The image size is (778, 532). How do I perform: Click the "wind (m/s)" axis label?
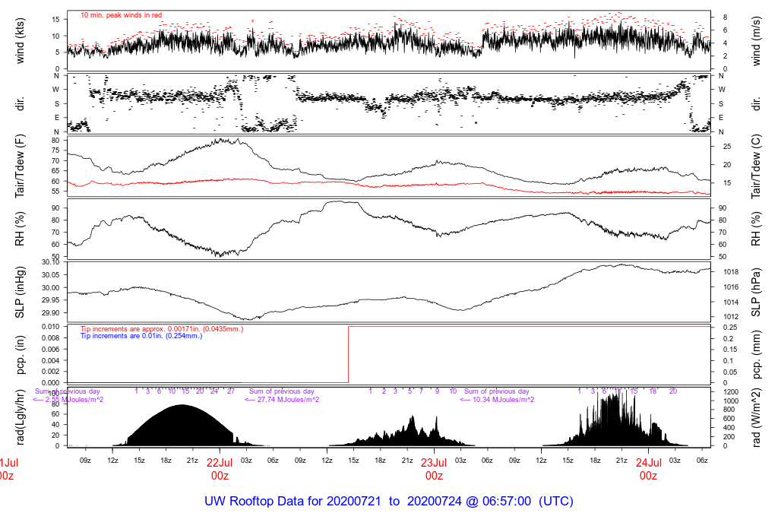(756, 41)
